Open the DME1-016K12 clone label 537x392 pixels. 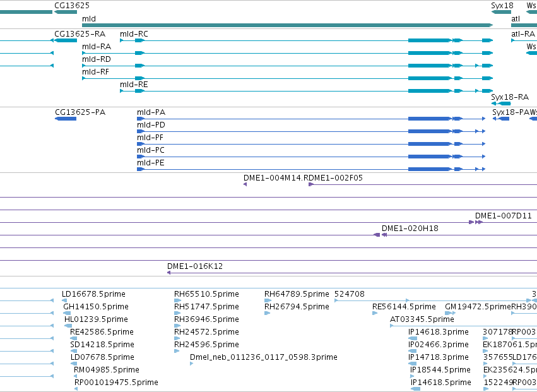click(195, 266)
